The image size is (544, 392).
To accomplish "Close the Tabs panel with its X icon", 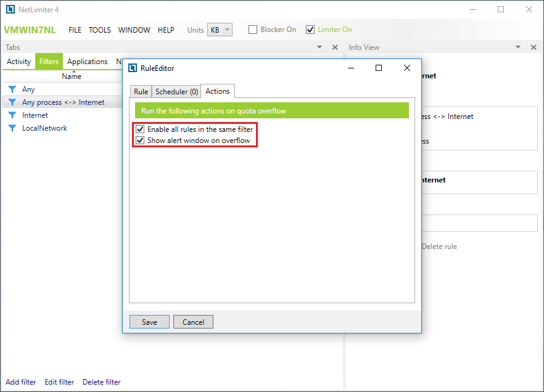I will 335,47.
